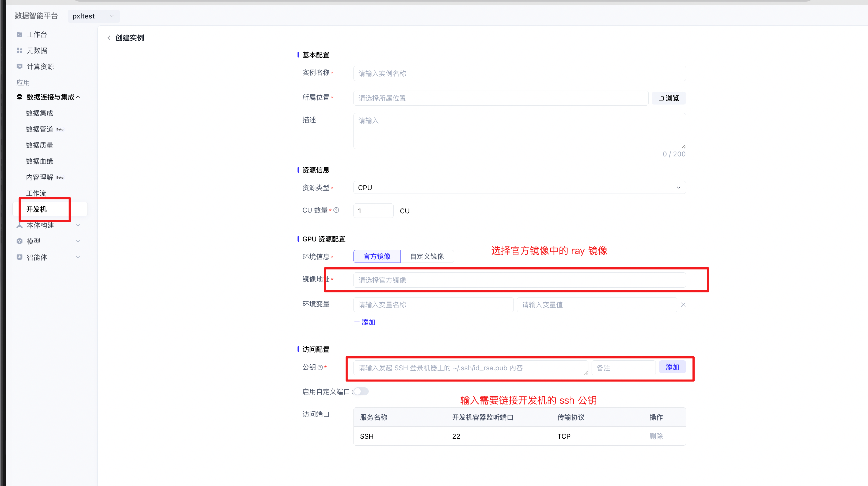Expand the 智能体 menu chevron
Screen dimensions: 868x486
(78, 257)
